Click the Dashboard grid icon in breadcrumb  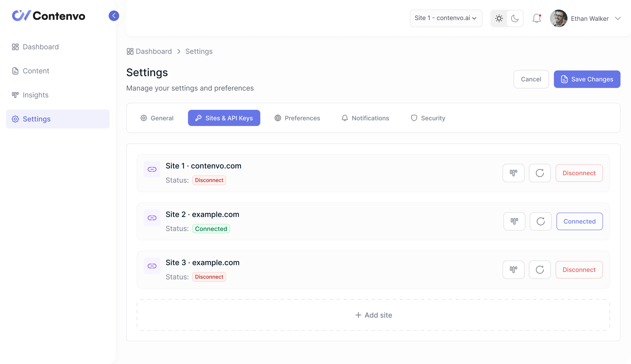(130, 51)
